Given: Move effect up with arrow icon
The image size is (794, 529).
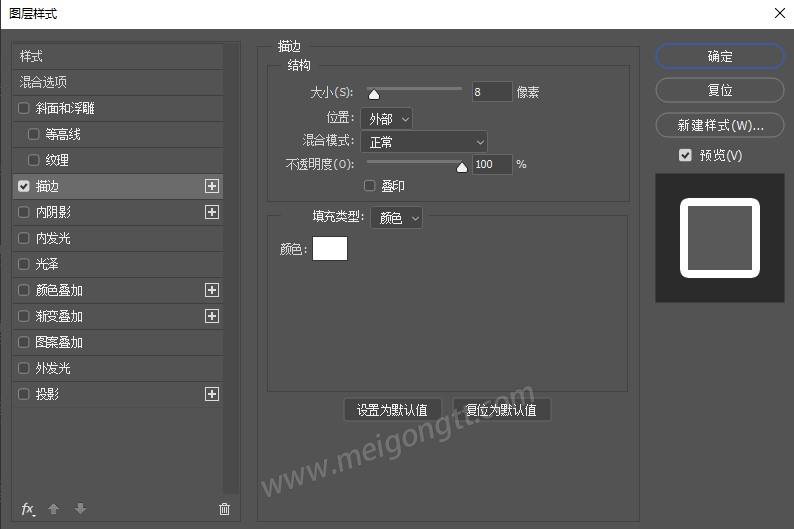Looking at the screenshot, I should (x=54, y=509).
